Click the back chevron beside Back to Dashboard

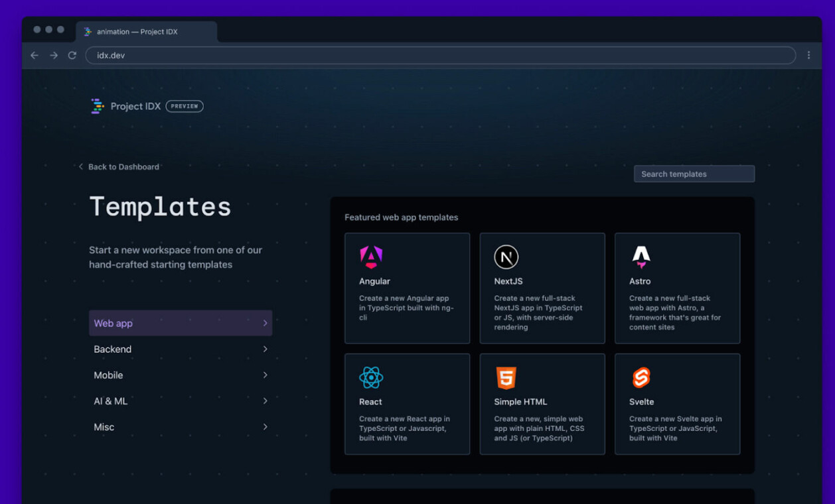pos(81,167)
